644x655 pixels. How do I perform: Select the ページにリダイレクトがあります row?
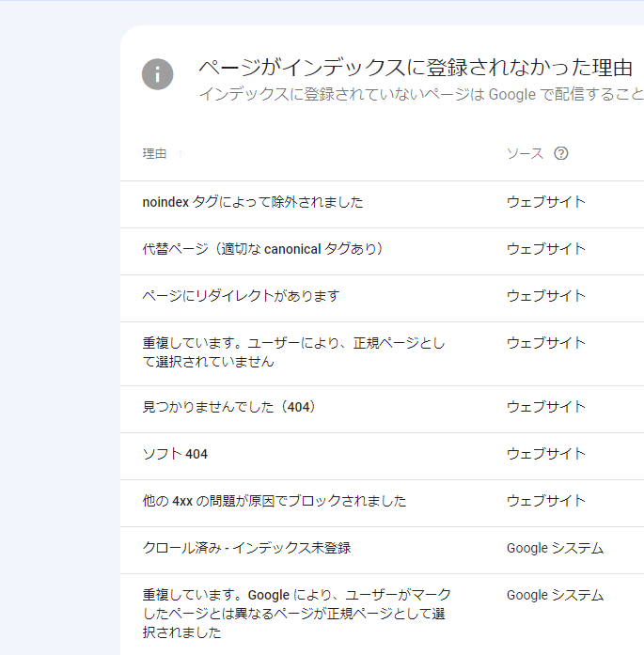pos(241,296)
